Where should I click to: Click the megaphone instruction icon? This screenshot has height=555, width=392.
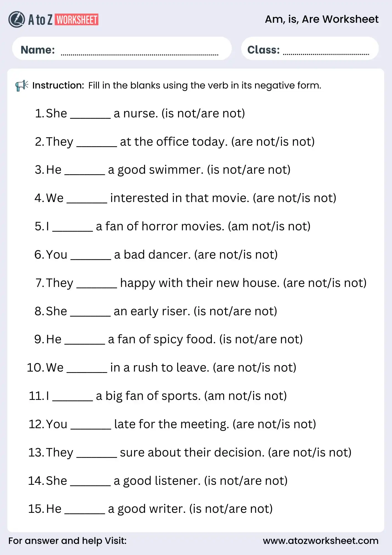click(x=22, y=85)
